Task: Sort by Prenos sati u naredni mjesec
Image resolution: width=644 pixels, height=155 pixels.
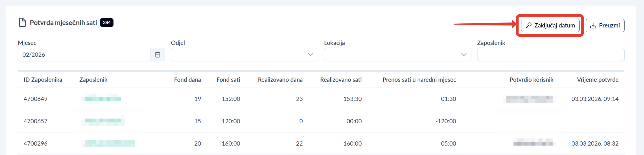Action: [419, 80]
